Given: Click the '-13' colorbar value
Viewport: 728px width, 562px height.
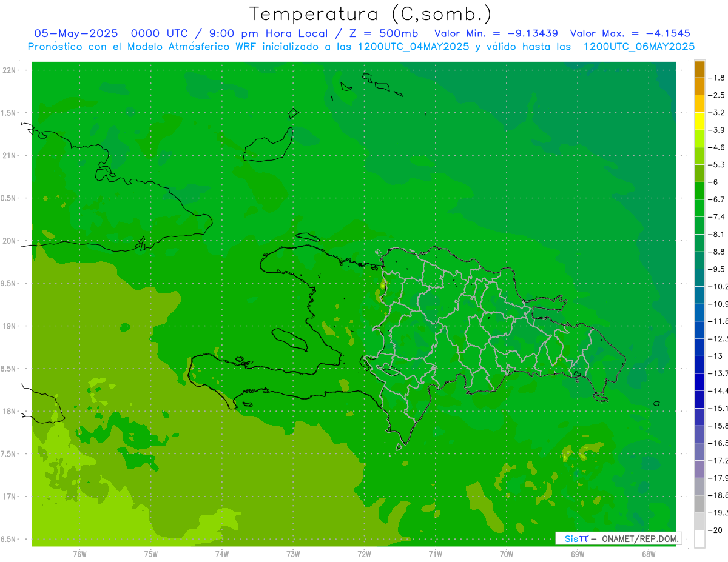Looking at the screenshot, I should coord(716,356).
